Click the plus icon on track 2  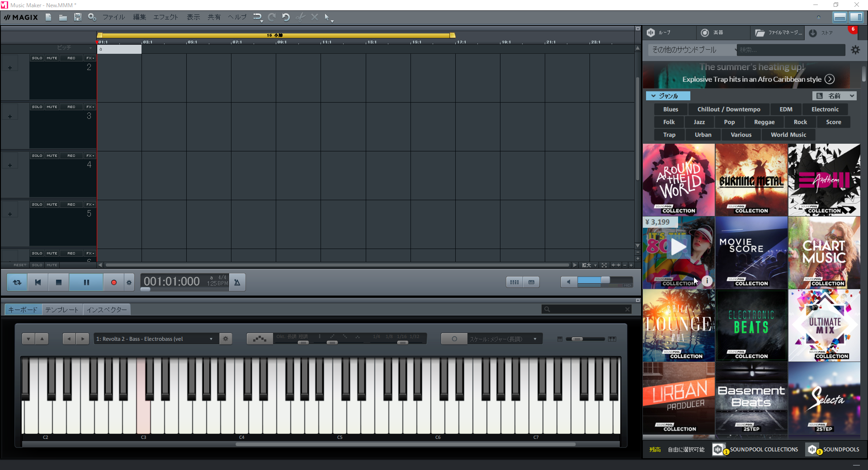[x=10, y=68]
